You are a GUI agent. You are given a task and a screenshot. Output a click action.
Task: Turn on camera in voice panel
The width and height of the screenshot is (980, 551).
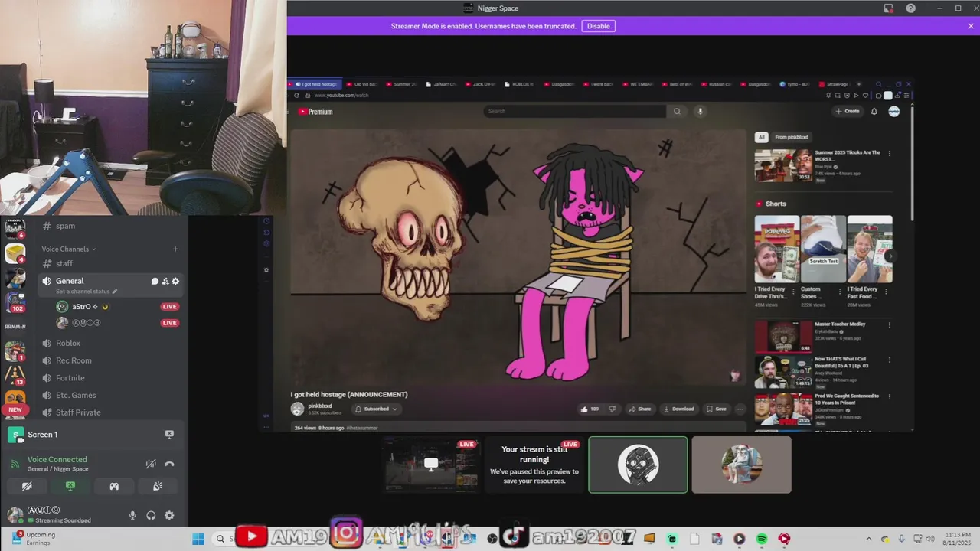27,486
